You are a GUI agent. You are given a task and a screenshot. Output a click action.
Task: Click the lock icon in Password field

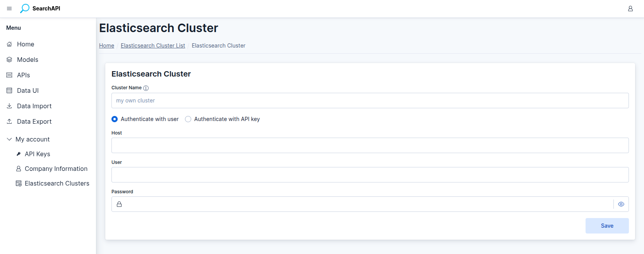tap(119, 204)
